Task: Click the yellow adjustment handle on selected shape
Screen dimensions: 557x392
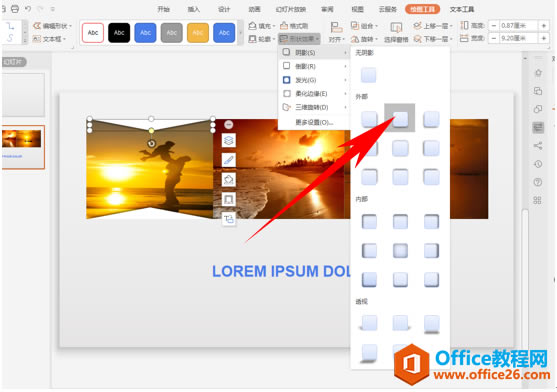Action: coord(151,131)
